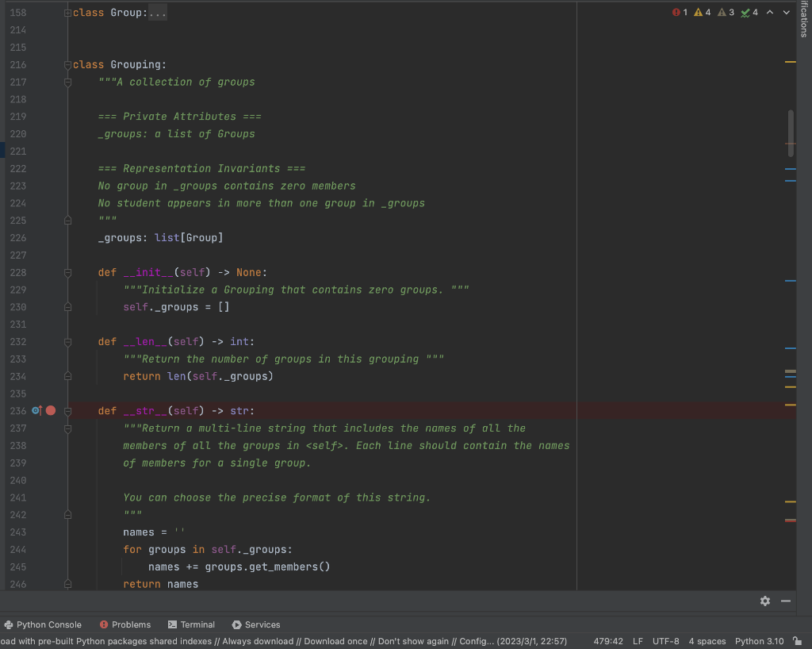Toggle the breakpoint on line 236
The width and height of the screenshot is (812, 649).
50,410
